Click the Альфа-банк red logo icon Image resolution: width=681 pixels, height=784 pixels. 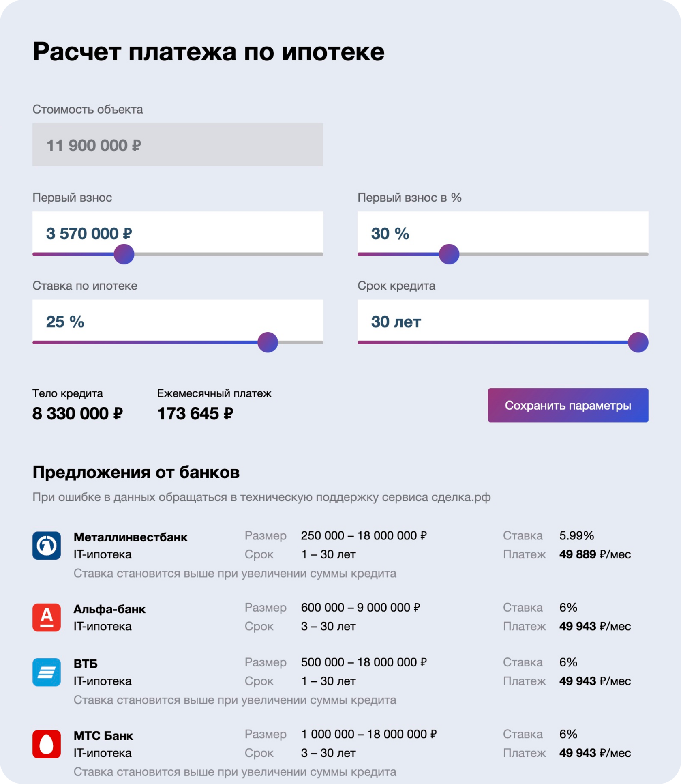coord(47,617)
